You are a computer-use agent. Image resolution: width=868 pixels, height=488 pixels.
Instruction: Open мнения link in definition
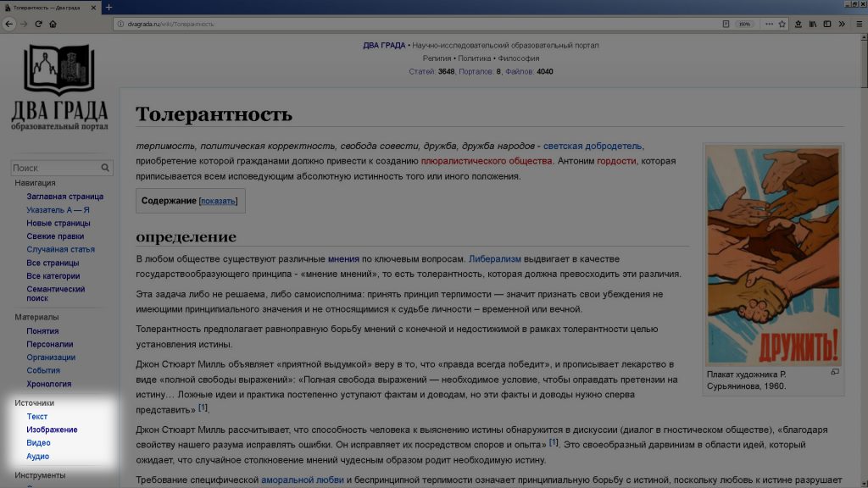click(343, 259)
